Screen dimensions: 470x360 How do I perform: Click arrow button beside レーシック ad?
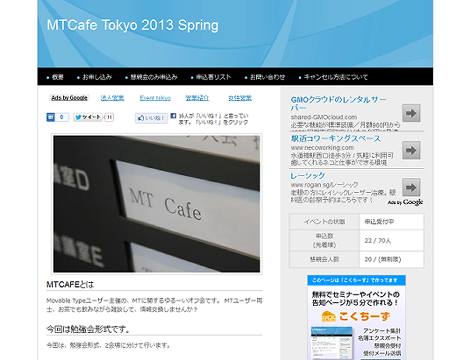click(411, 187)
